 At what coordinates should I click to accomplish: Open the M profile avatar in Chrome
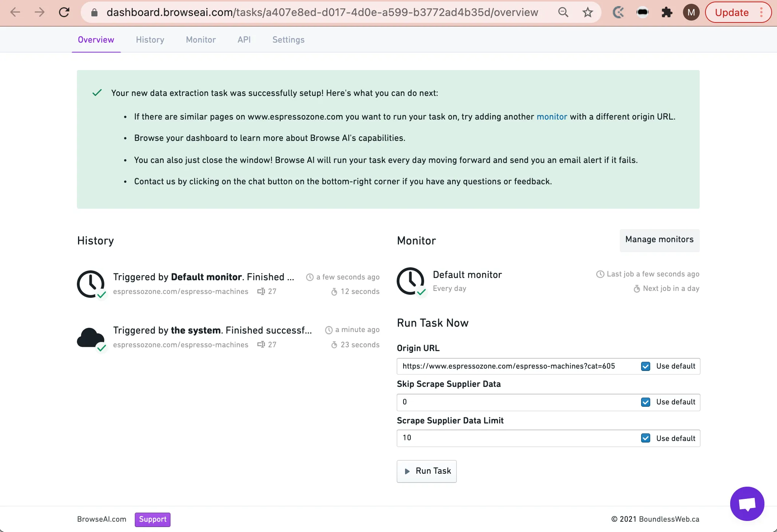click(x=691, y=12)
